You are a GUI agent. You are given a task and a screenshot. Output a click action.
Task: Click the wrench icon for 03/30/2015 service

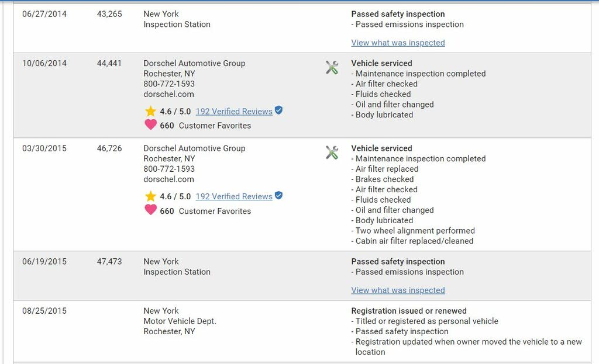coord(332,152)
